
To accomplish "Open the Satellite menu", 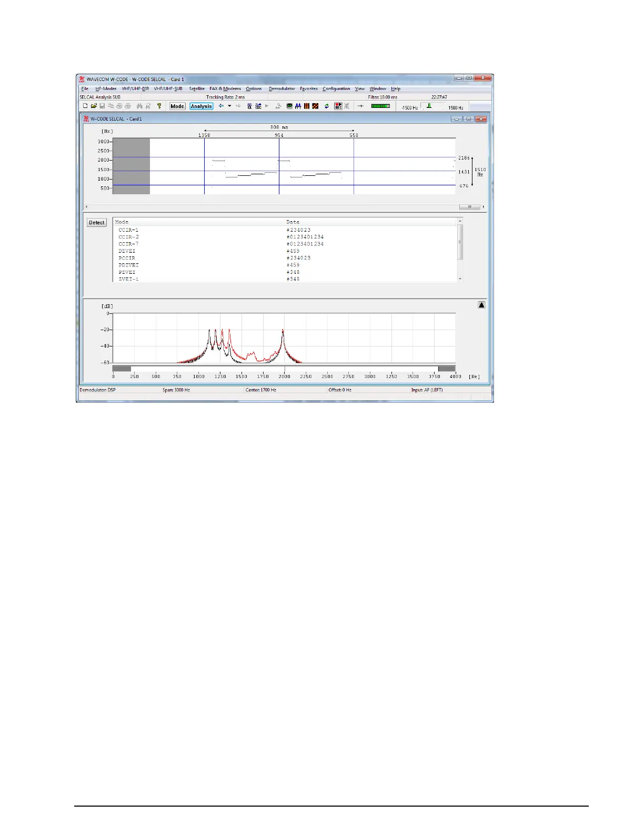I will tap(197, 88).
